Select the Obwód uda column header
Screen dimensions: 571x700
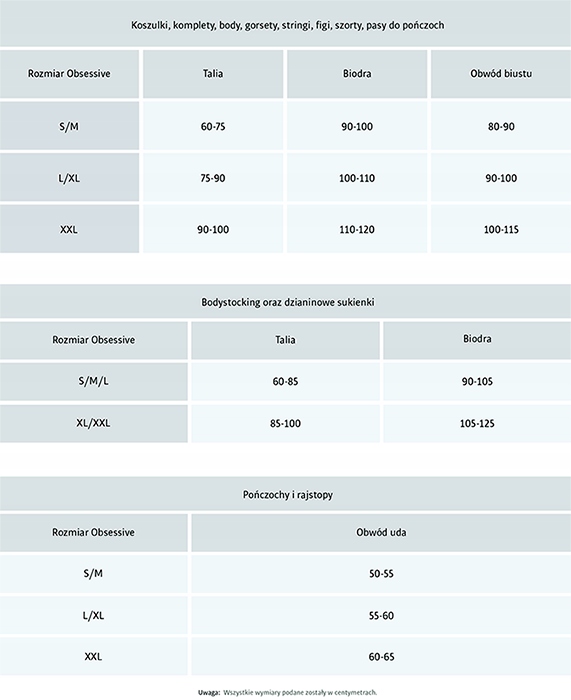pos(381,532)
